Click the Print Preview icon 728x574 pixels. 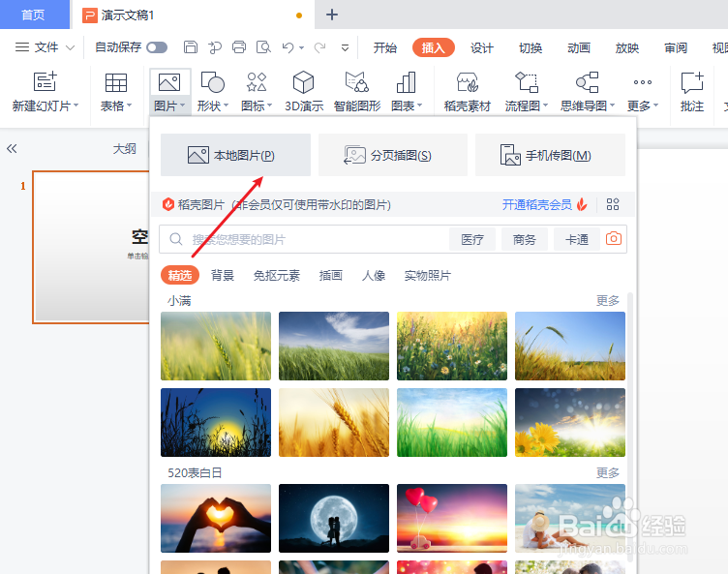tap(263, 47)
